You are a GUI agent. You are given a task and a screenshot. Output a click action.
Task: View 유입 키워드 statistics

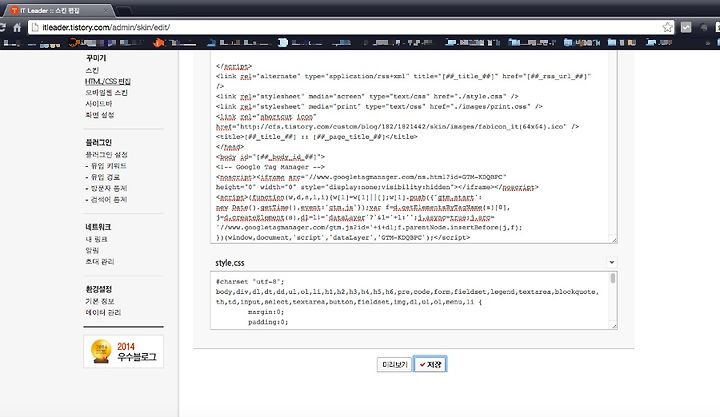pyautogui.click(x=106, y=166)
